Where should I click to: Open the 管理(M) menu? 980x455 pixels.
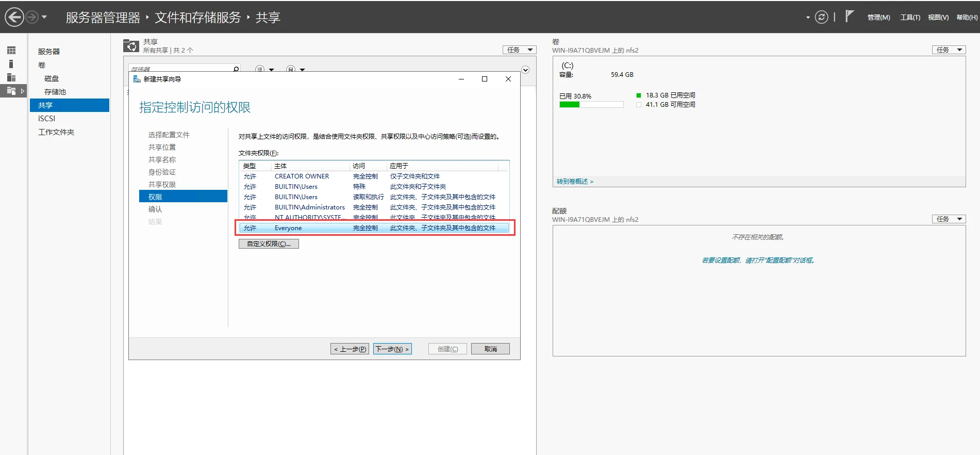tap(878, 17)
